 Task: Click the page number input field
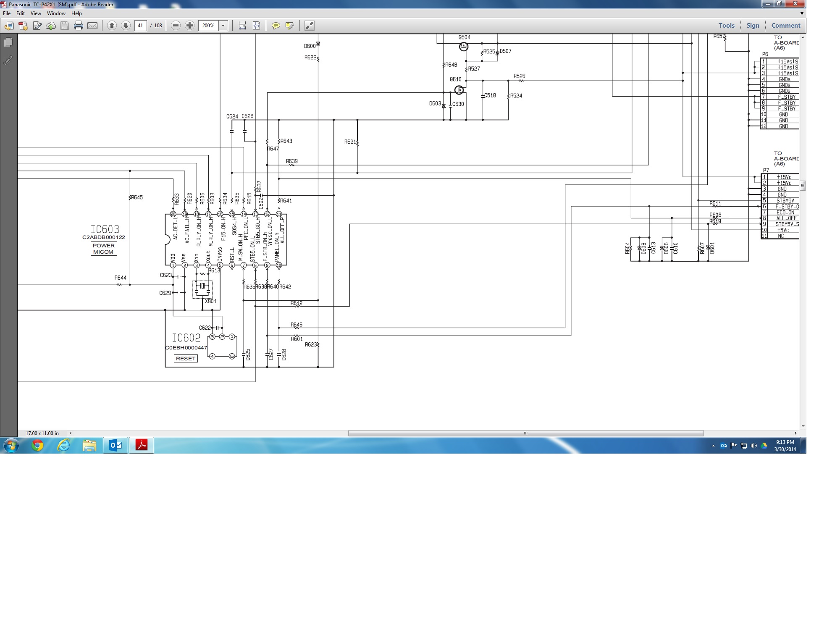[141, 26]
